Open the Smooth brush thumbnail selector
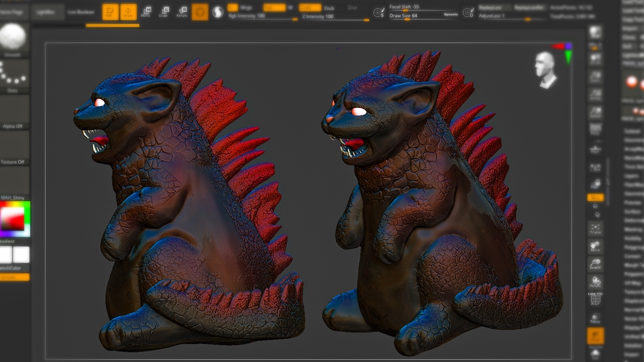Image resolution: width=644 pixels, height=362 pixels. pos(14,40)
